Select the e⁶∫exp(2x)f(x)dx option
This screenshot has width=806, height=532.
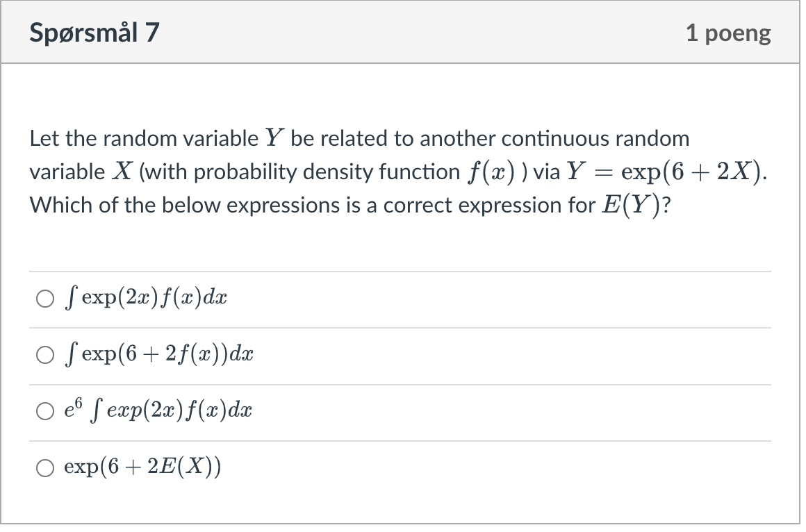coord(45,411)
